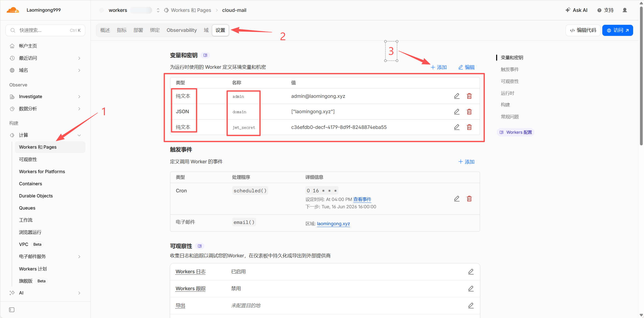Click the page vertical scrollbar
The height and width of the screenshot is (318, 644).
(641, 76)
